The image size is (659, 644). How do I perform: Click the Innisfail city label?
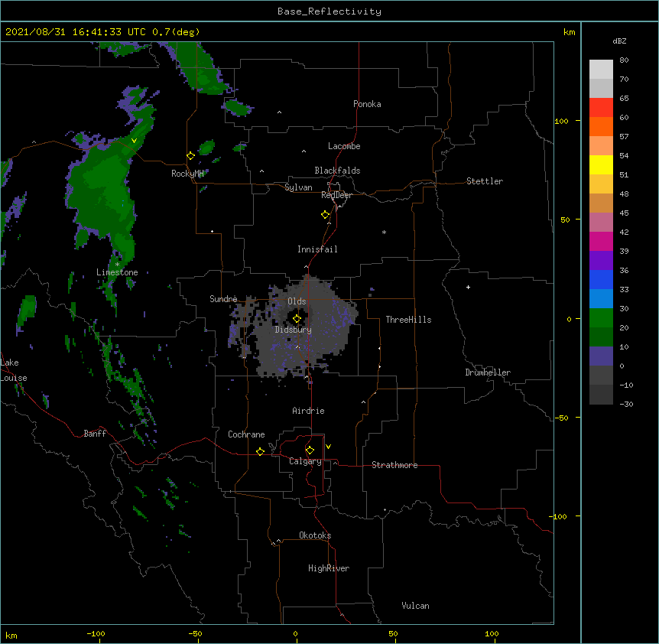[317, 249]
